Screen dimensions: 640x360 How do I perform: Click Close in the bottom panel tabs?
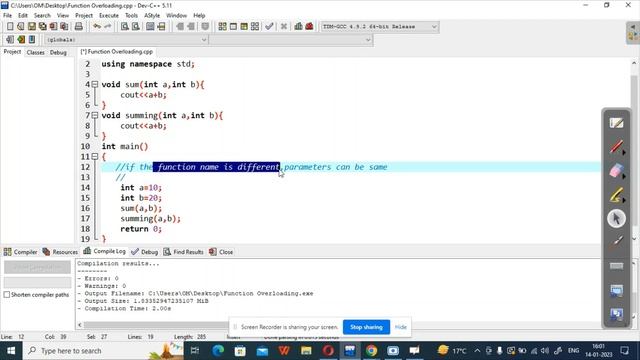click(221, 252)
